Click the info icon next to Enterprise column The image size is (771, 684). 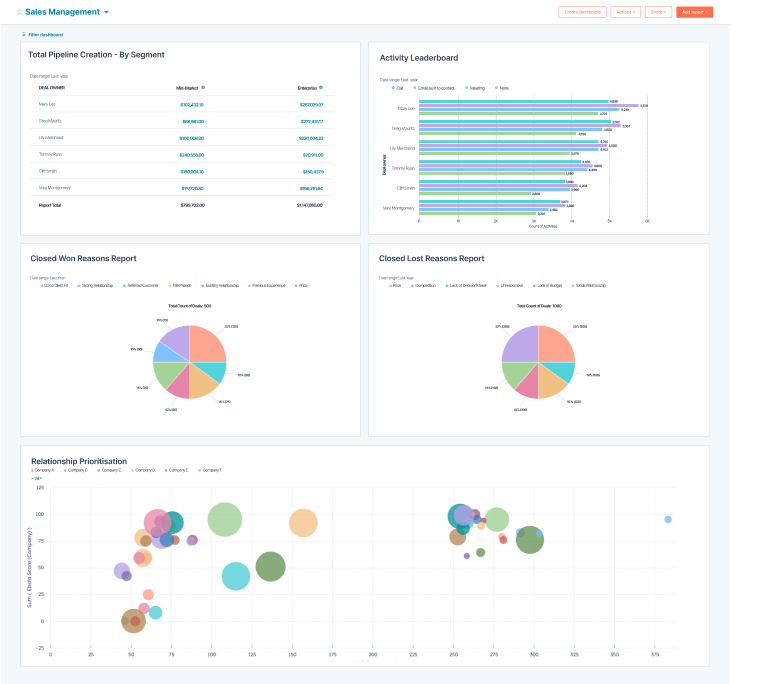(x=321, y=88)
